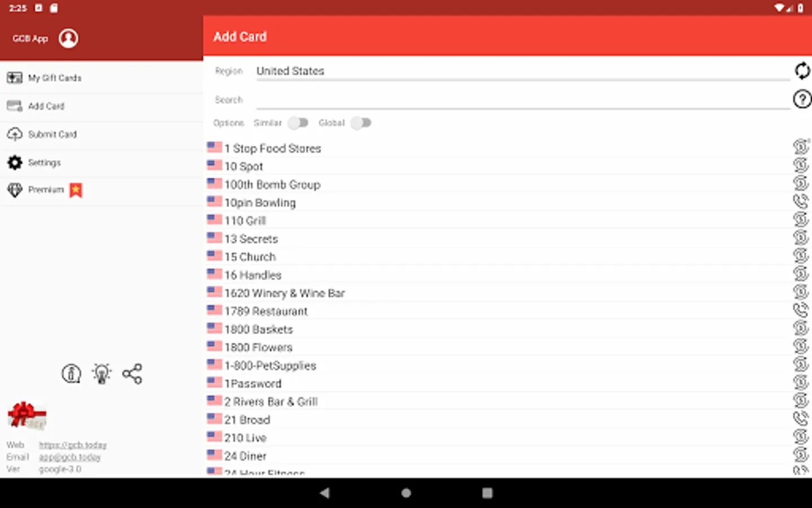The width and height of the screenshot is (812, 508).
Task: Click online balance icon for 2 Rivers Bar
Action: [801, 400]
